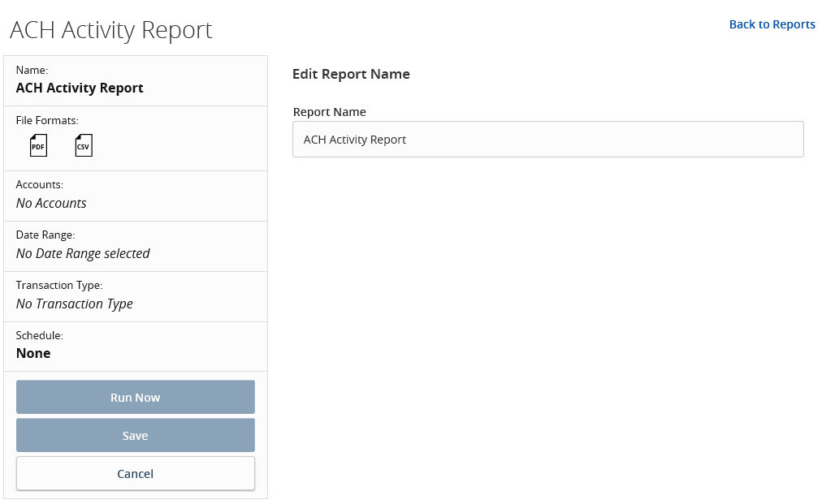Click the No Date Range selected text
Screen dimensions: 822x504
83,253
